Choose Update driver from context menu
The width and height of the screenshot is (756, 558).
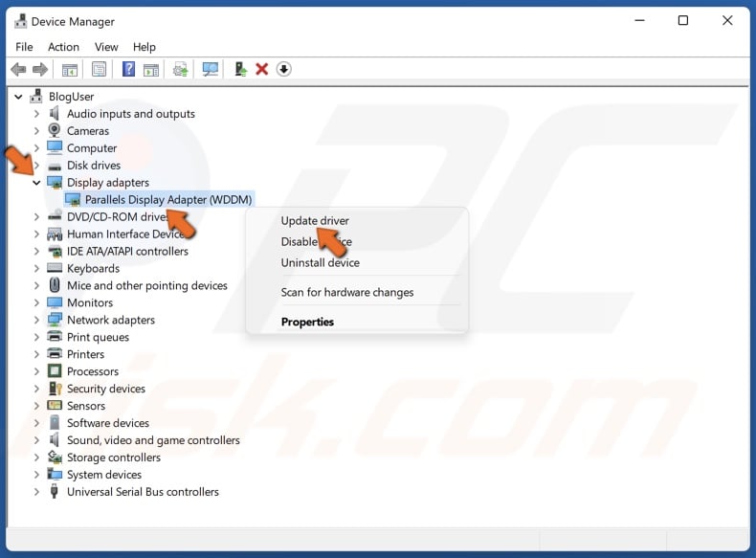click(x=315, y=220)
